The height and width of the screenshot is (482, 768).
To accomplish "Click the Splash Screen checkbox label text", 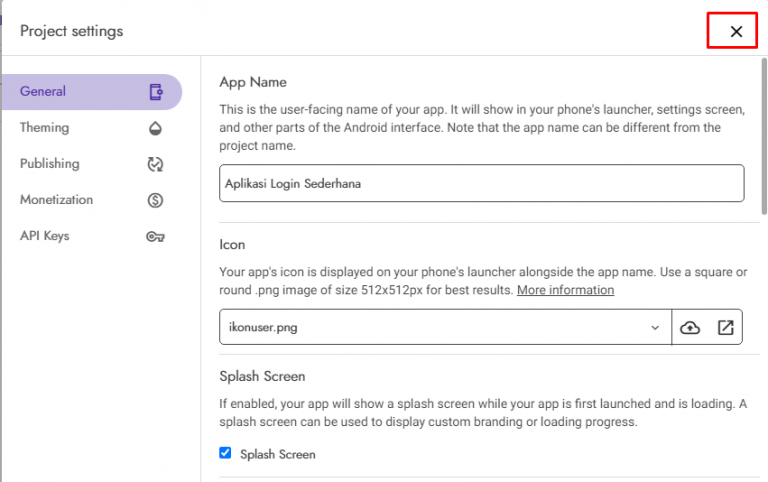I will 277,454.
